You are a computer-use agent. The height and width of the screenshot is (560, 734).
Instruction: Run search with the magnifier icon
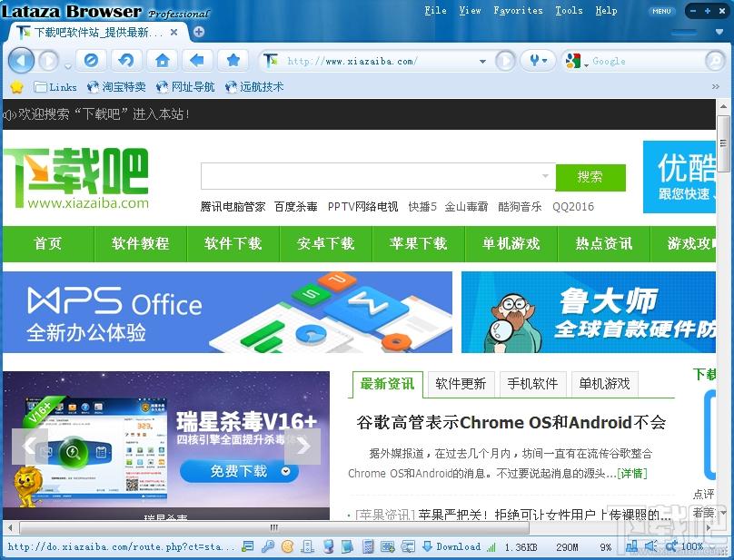(715, 61)
